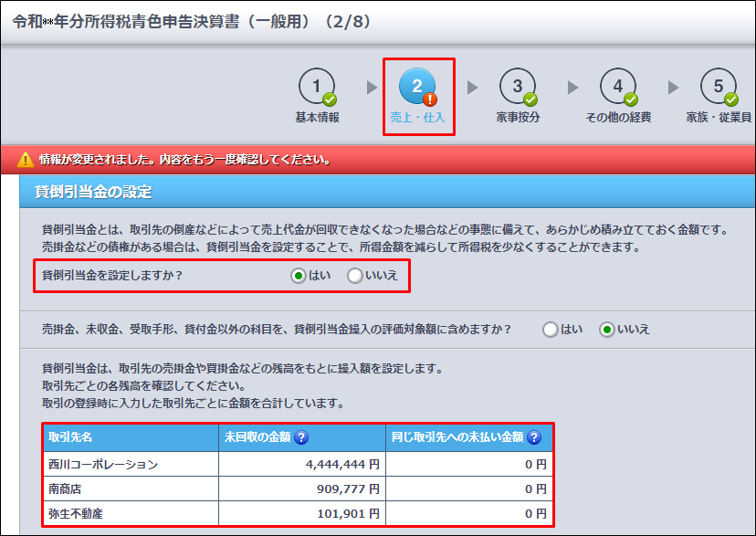The height and width of the screenshot is (536, 756).
Task: Click the page title 所得税青色申告決算書
Action: (192, 22)
